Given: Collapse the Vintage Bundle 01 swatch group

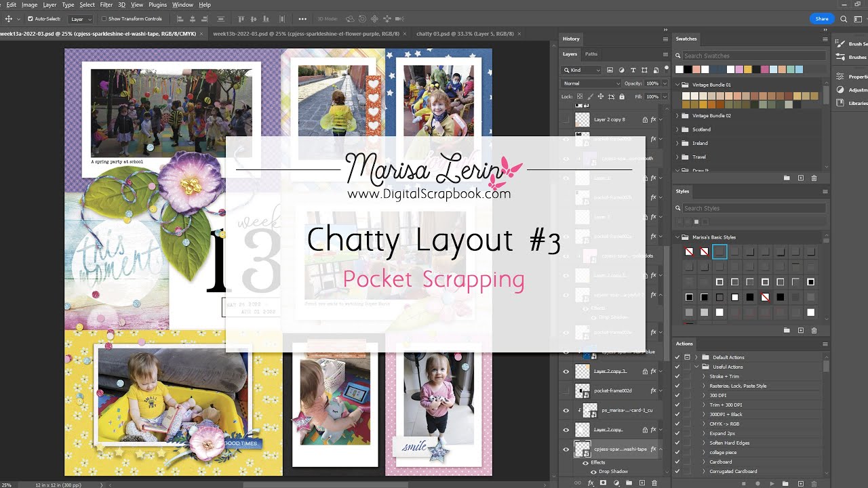Looking at the screenshot, I should coord(677,85).
